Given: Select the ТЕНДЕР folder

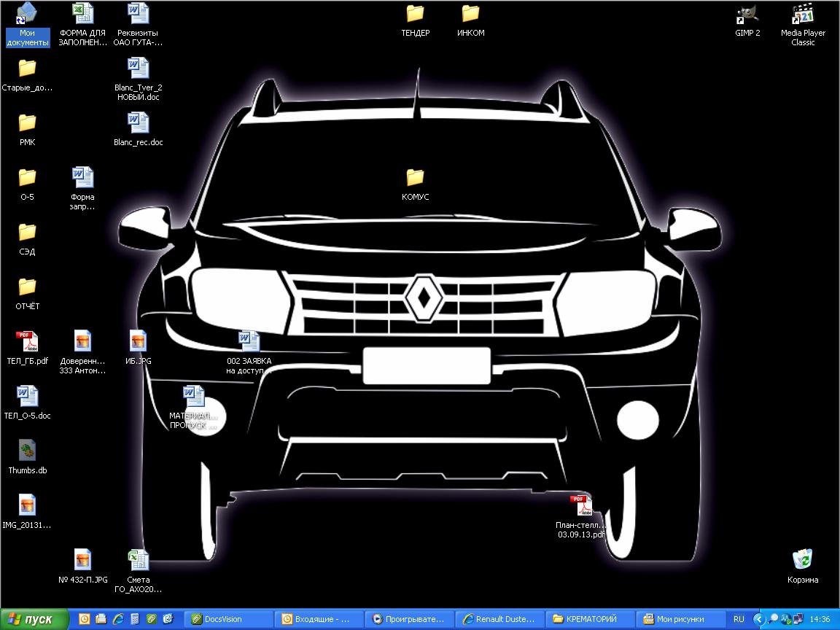Looking at the screenshot, I should (x=415, y=20).
